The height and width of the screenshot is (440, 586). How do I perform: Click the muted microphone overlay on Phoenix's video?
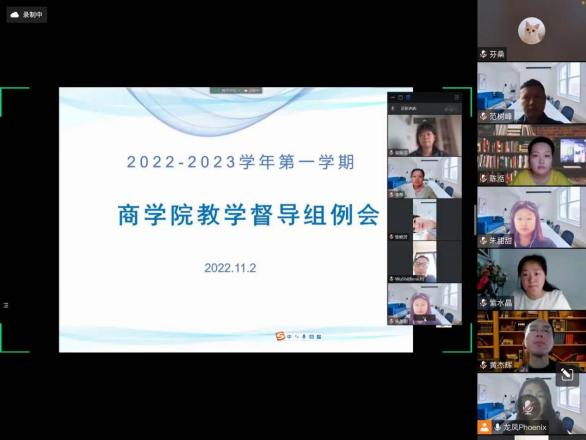click(x=527, y=407)
